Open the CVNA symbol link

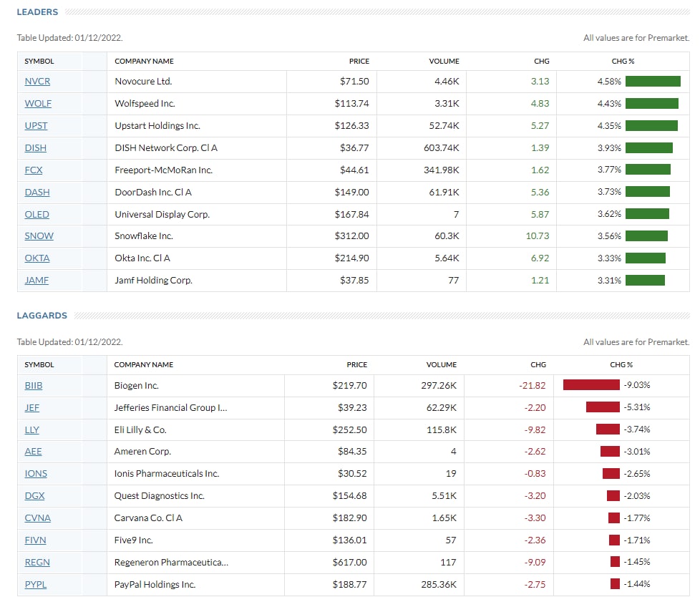[x=37, y=518]
